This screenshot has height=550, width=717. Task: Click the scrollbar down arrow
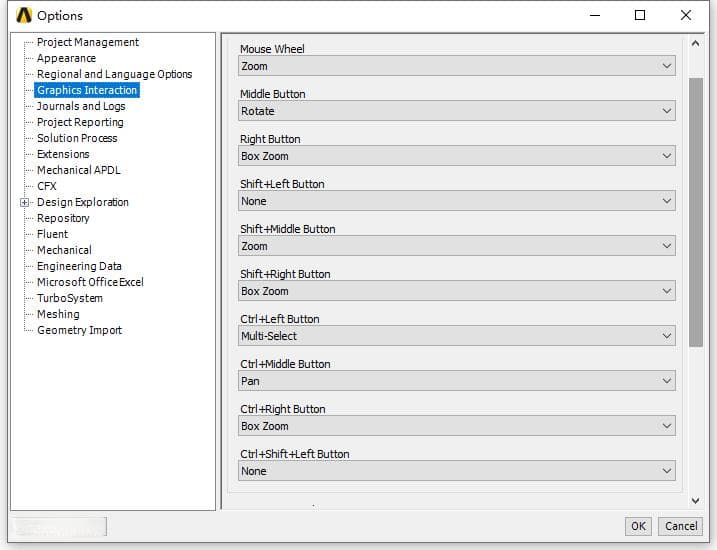coord(696,501)
